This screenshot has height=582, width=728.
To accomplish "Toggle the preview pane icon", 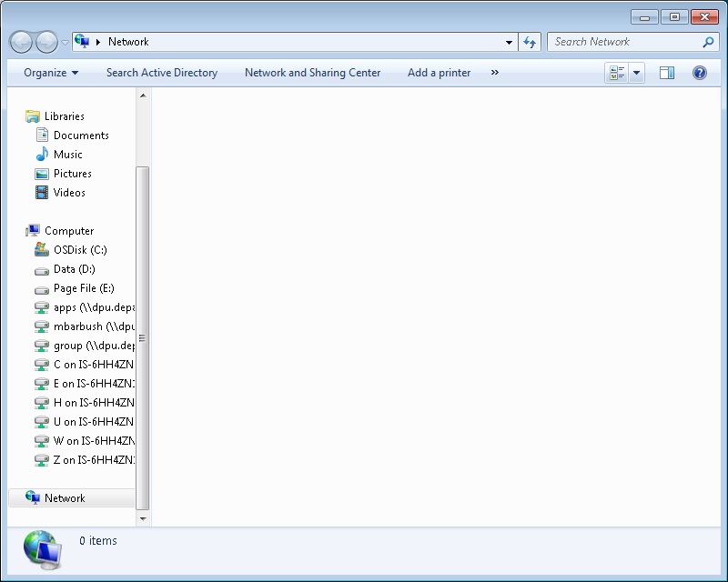I will (667, 73).
